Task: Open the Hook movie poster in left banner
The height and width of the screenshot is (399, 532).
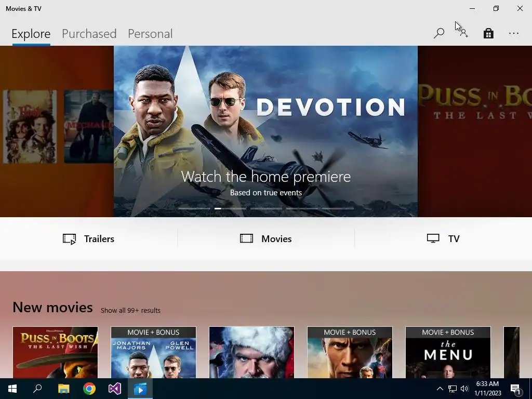Action: click(30, 127)
